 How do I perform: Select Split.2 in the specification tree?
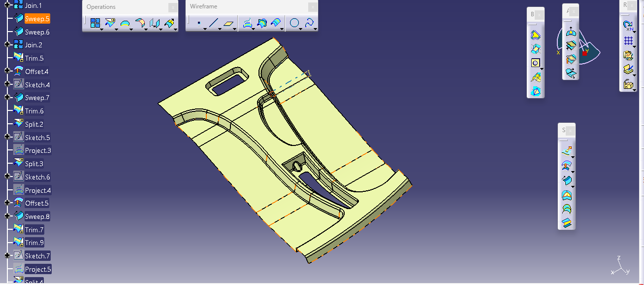coord(34,124)
